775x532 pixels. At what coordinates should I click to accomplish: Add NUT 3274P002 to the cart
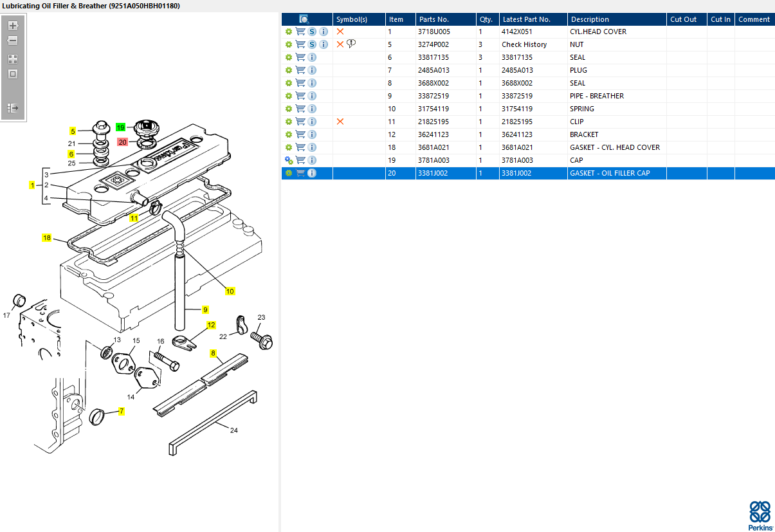click(300, 44)
